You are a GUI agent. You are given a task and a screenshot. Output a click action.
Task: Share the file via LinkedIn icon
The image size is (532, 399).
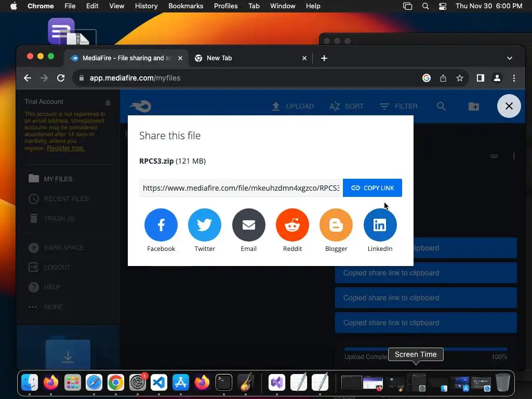[380, 225]
